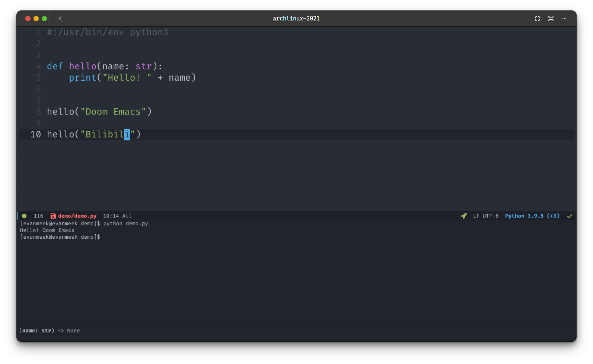Click the green buffer state dot in modeline
Screen dimensions: 593x364
[x=24, y=216]
